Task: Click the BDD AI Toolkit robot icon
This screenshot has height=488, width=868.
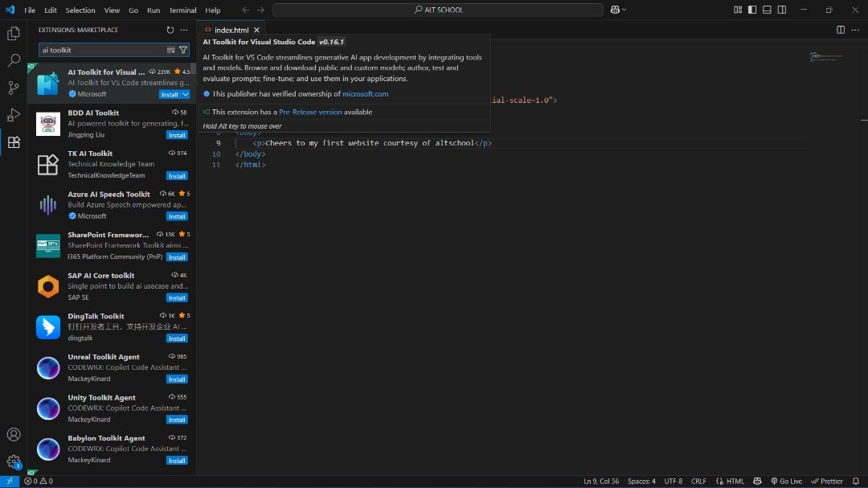Action: [48, 124]
